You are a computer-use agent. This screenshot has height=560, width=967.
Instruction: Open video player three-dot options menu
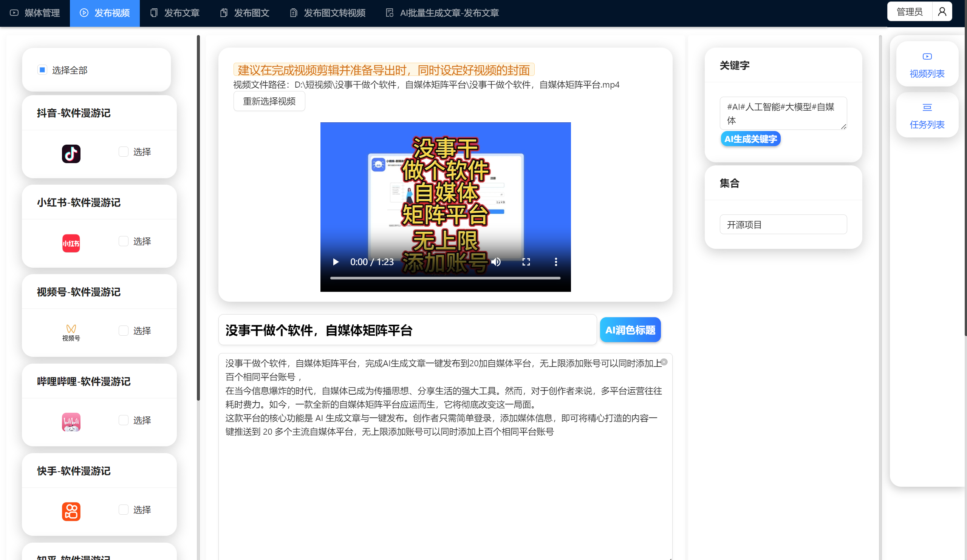click(x=555, y=262)
